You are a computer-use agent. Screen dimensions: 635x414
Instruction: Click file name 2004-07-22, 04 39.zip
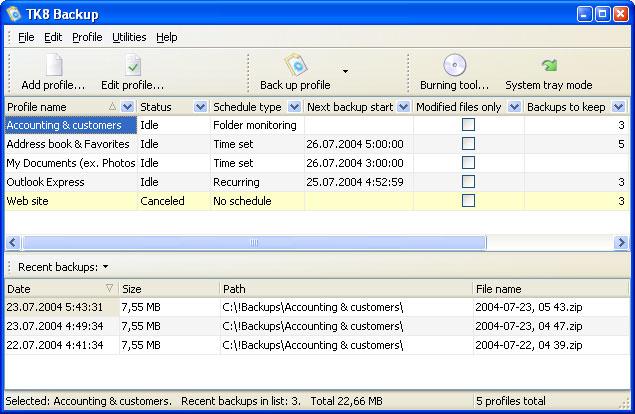click(529, 345)
